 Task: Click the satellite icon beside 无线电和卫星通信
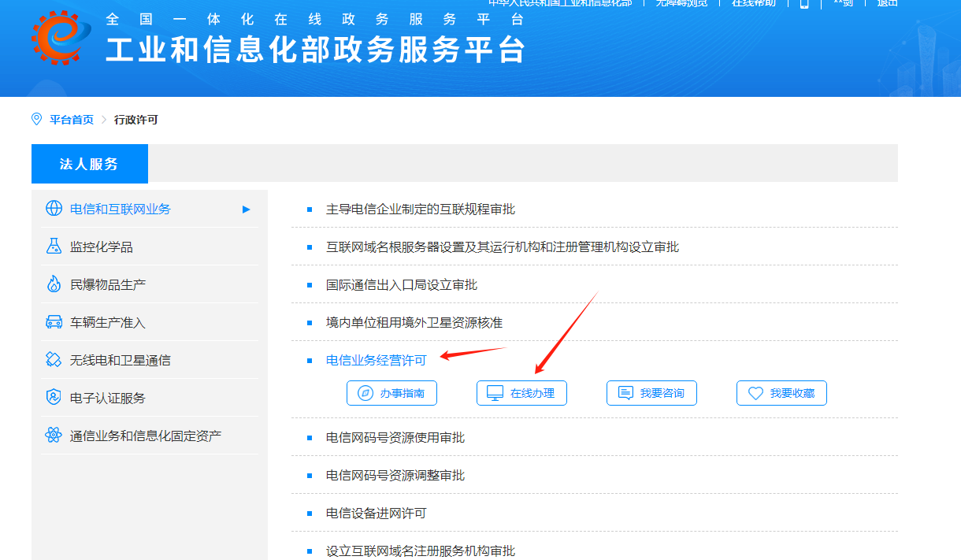click(54, 360)
